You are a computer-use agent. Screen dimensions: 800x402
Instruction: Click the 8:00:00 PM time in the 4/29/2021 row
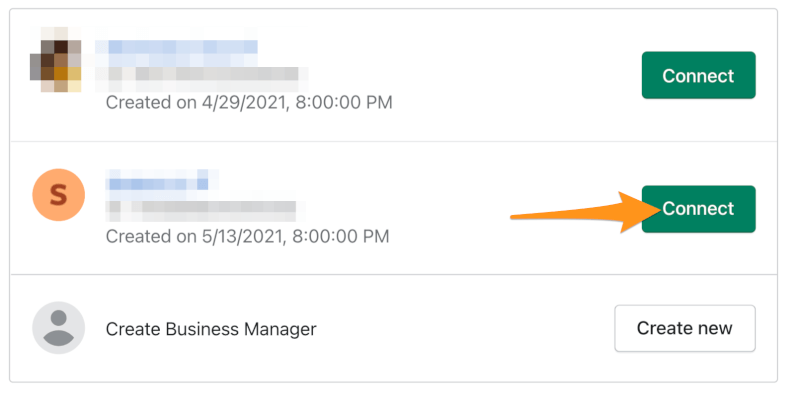pyautogui.click(x=344, y=103)
